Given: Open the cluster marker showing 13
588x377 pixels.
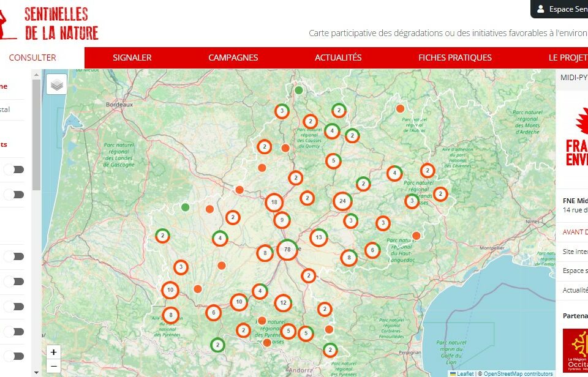Looking at the screenshot, I should (318, 237).
